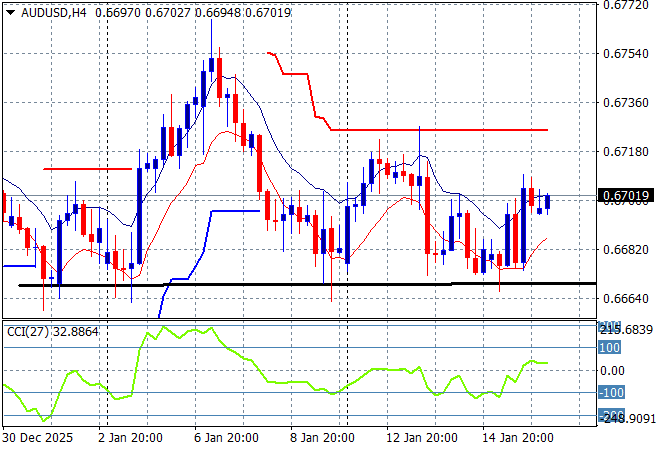Click the current price tag 0.67019
The image size is (660, 450).
pos(628,196)
